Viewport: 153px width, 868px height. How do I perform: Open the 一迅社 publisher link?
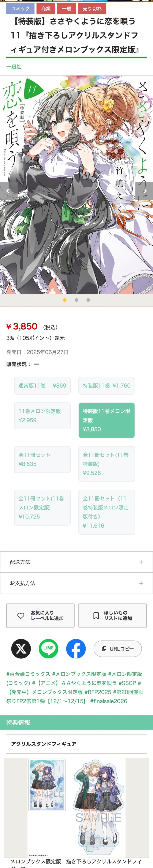[x=14, y=67]
